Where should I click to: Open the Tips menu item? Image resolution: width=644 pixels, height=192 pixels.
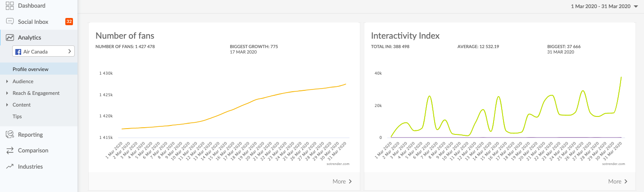coord(17,116)
